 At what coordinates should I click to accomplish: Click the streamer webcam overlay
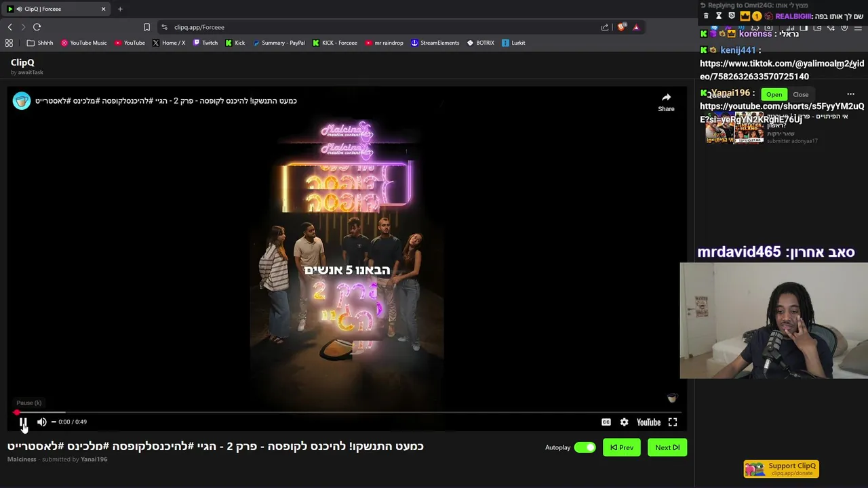tap(774, 321)
